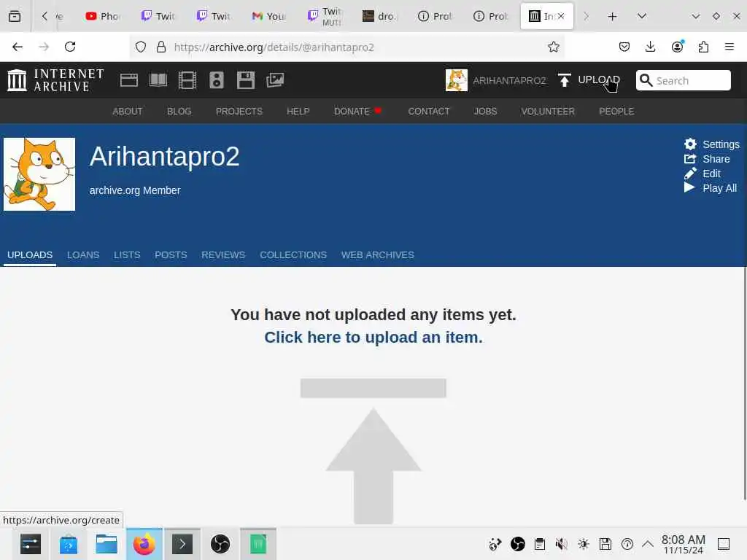This screenshot has height=560, width=747.
Task: Open OBS Studio from the taskbar
Action: (220, 544)
